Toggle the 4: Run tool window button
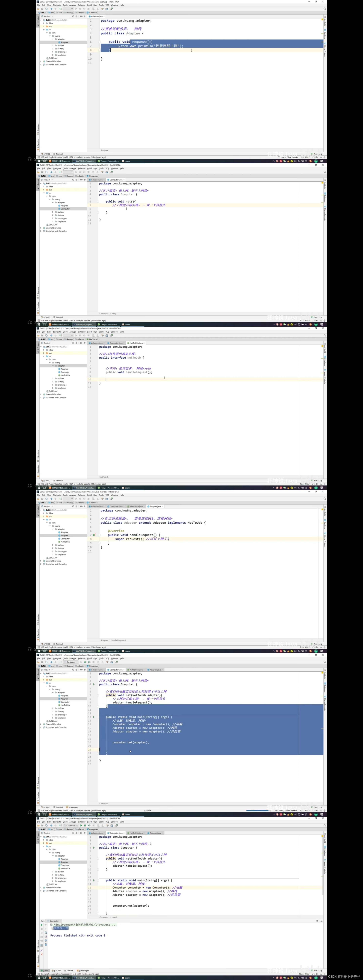This screenshot has height=980, width=363. click(x=45, y=970)
